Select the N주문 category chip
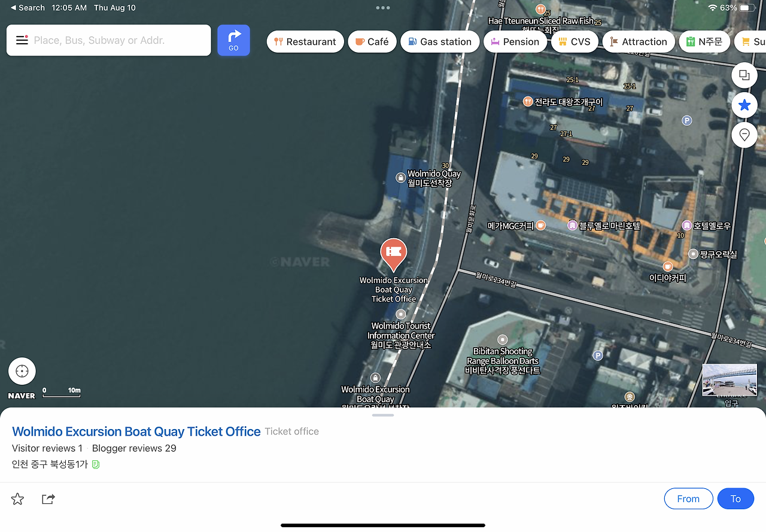Screen dimensions: 766x532 [704, 42]
